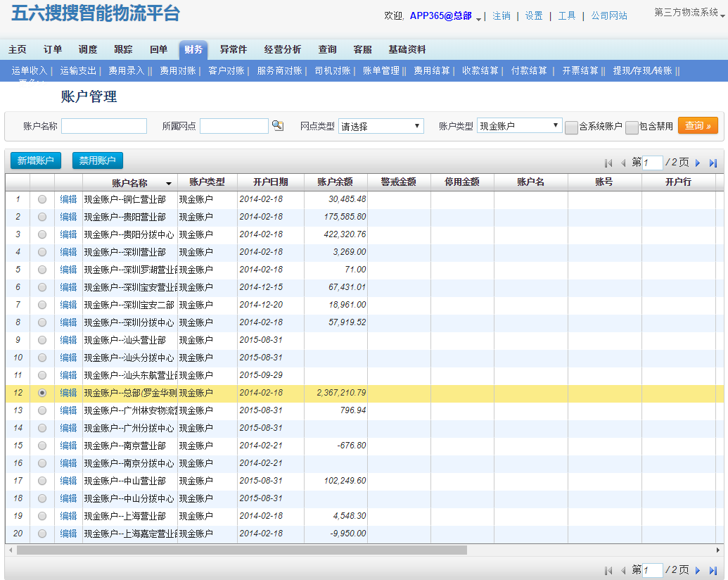Open the 账户名称 column header menu arrow
Viewport: 728px width, 580px height.
[x=169, y=183]
